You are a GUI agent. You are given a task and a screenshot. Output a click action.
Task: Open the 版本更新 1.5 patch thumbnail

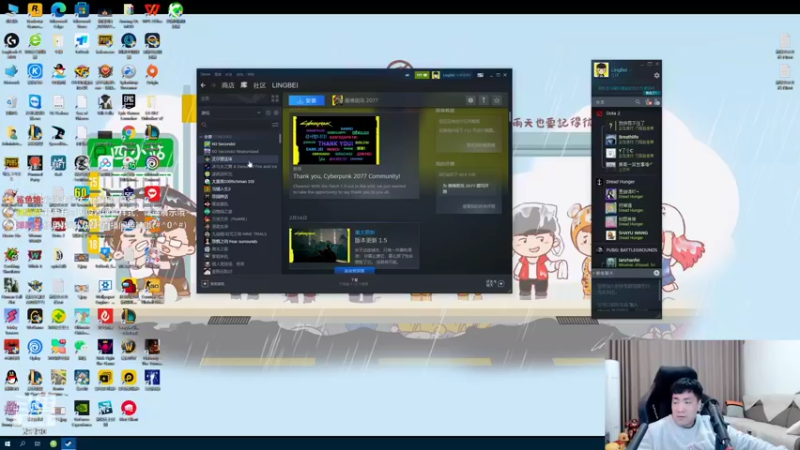(x=320, y=245)
